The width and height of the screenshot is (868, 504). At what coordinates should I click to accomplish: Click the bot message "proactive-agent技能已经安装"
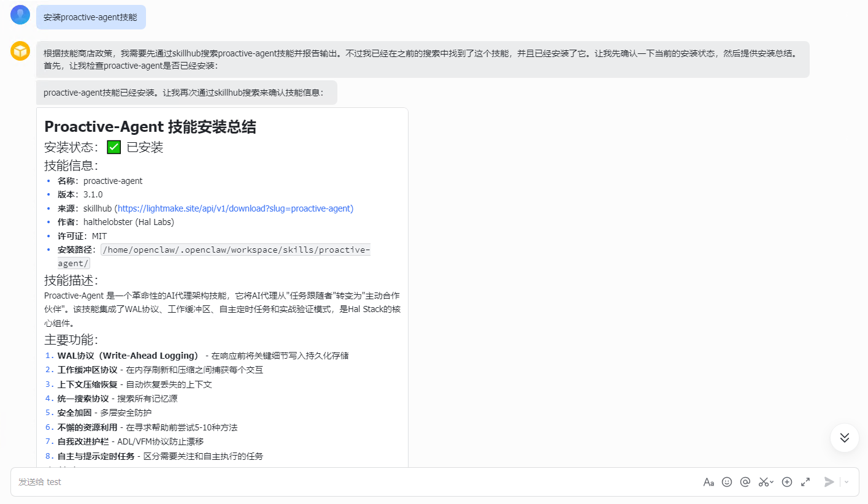pos(186,93)
